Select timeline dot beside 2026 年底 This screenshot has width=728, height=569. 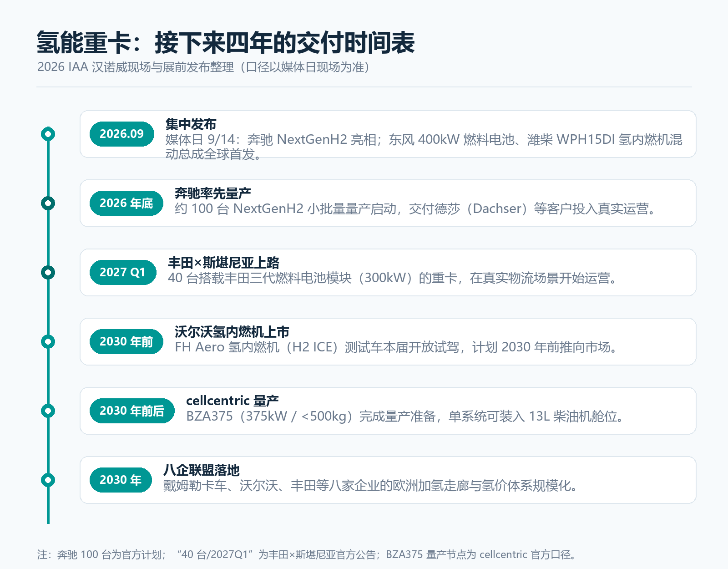click(48, 203)
